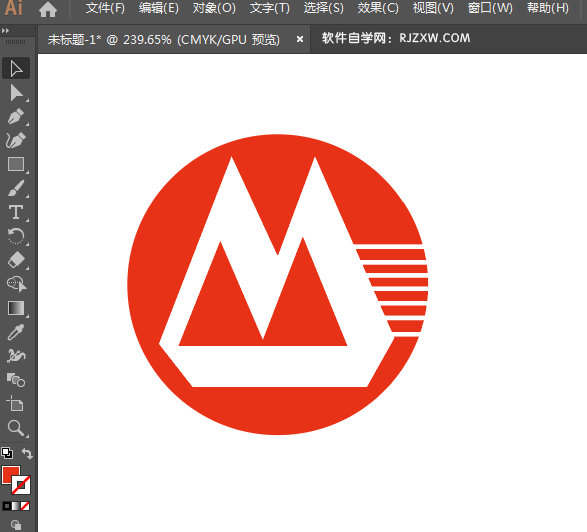Select the Zoom magnifier tool
587x532 pixels.
[x=16, y=428]
